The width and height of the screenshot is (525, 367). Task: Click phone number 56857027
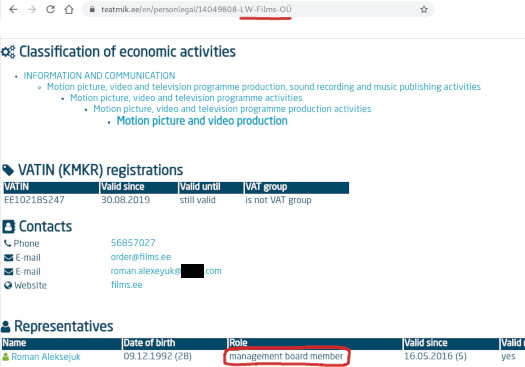pos(133,243)
